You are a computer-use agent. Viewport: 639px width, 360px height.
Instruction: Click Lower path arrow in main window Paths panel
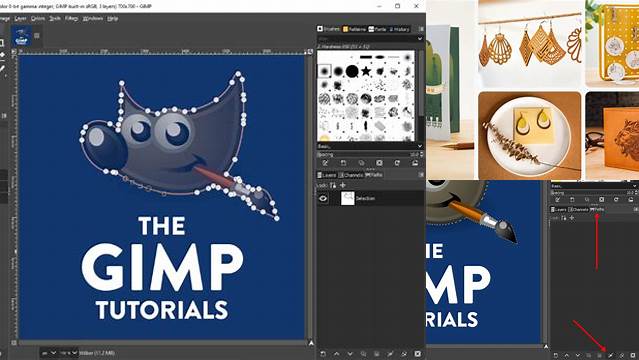coord(350,354)
